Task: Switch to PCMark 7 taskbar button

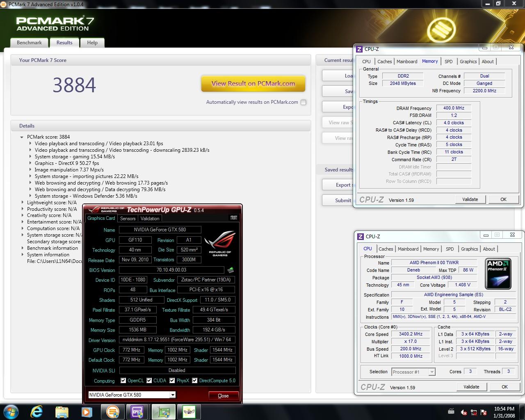Action: point(112,412)
